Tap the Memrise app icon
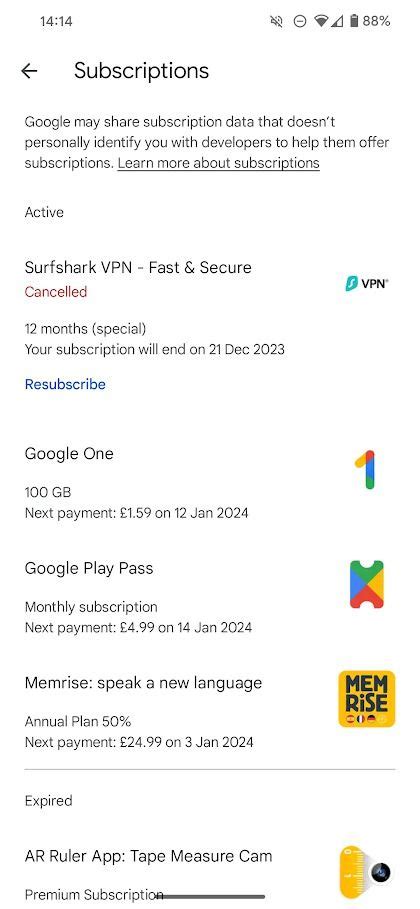The height and width of the screenshot is (909, 420). 367,699
